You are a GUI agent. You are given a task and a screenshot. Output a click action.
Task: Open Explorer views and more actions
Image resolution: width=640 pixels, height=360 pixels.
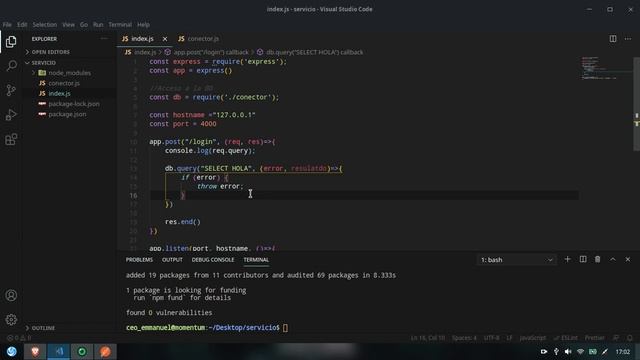(104, 39)
